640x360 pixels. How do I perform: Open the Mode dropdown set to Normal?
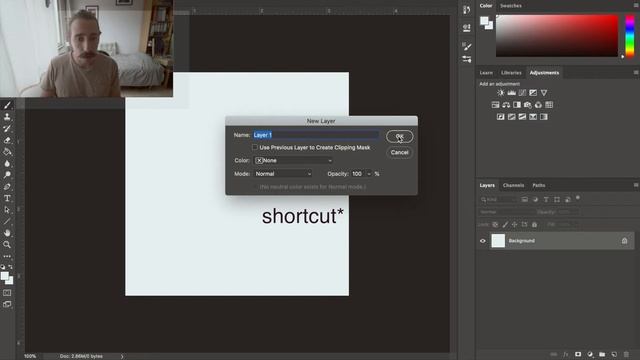tap(283, 173)
